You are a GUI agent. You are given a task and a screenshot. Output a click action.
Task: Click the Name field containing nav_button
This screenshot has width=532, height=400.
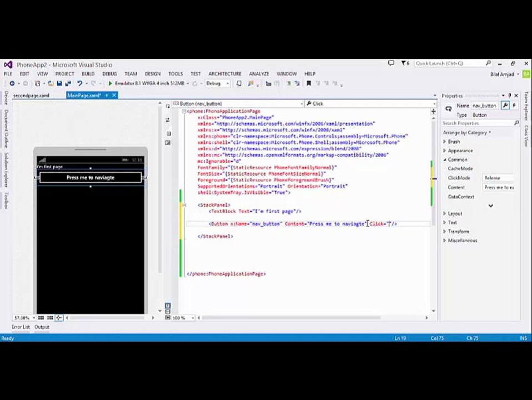click(x=485, y=106)
